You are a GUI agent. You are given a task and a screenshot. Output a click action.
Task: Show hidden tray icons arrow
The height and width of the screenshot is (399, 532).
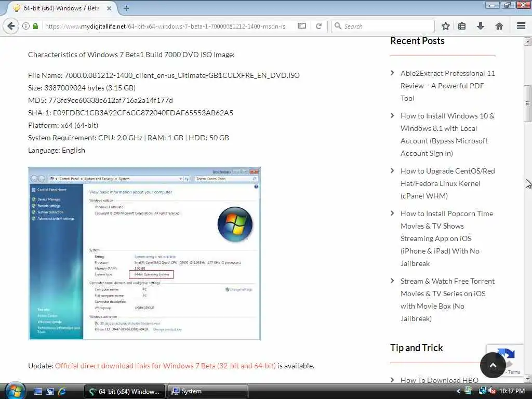[458, 391]
